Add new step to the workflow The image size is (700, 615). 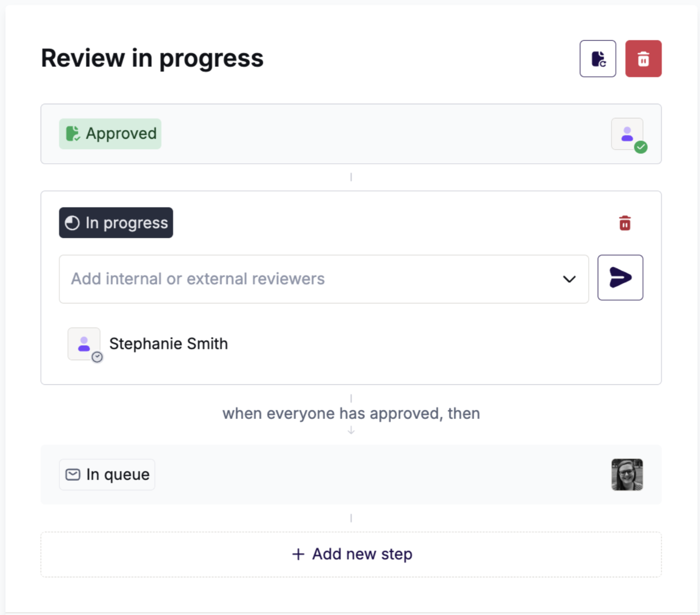(351, 554)
